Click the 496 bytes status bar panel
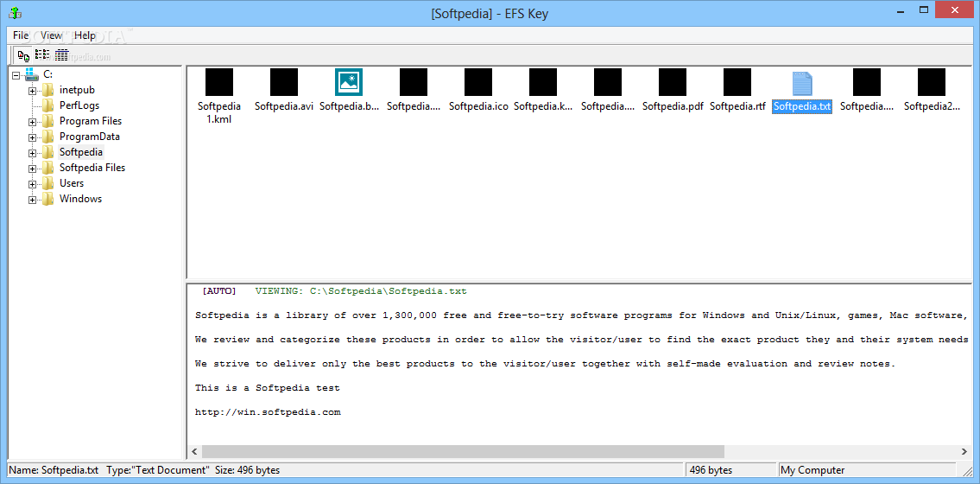Image resolution: width=980 pixels, height=484 pixels. coord(730,470)
